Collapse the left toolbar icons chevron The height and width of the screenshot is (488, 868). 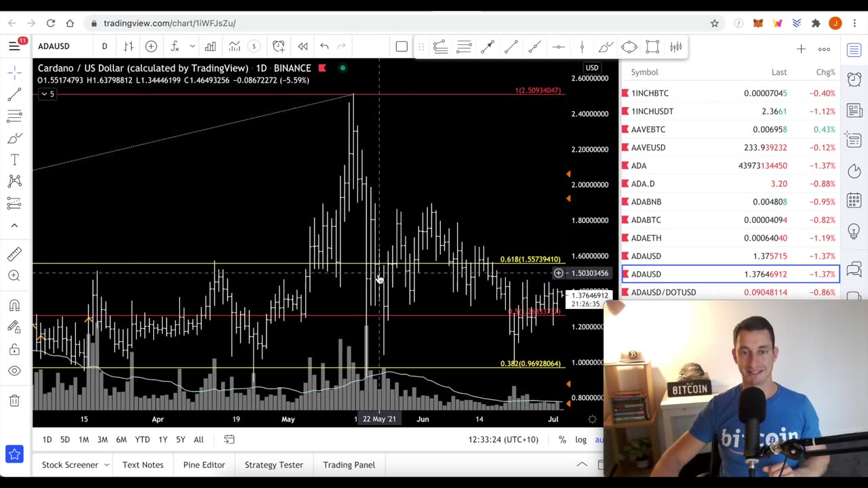(x=14, y=225)
